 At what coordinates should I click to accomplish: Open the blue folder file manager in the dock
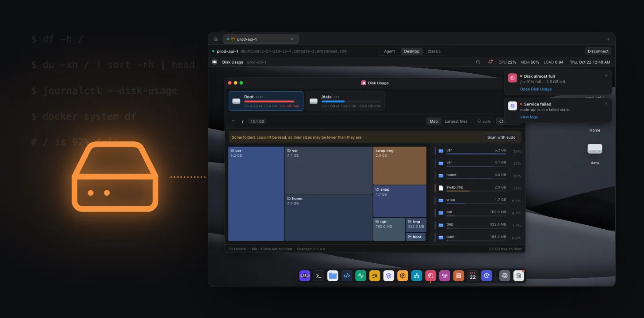point(333,276)
